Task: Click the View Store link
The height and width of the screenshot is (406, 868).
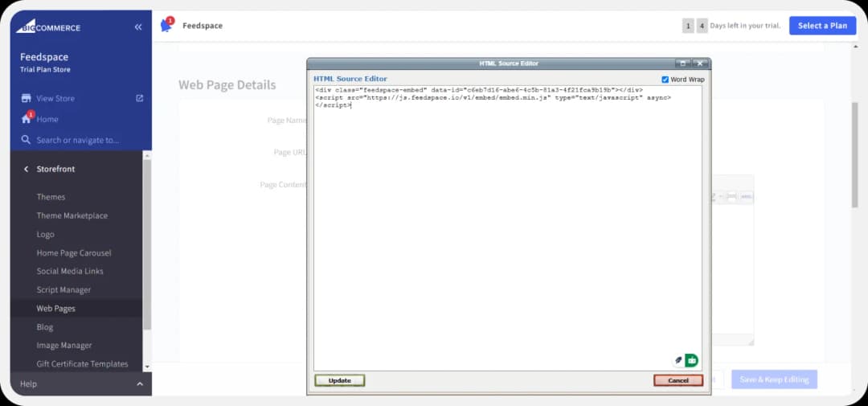Action: [x=55, y=98]
